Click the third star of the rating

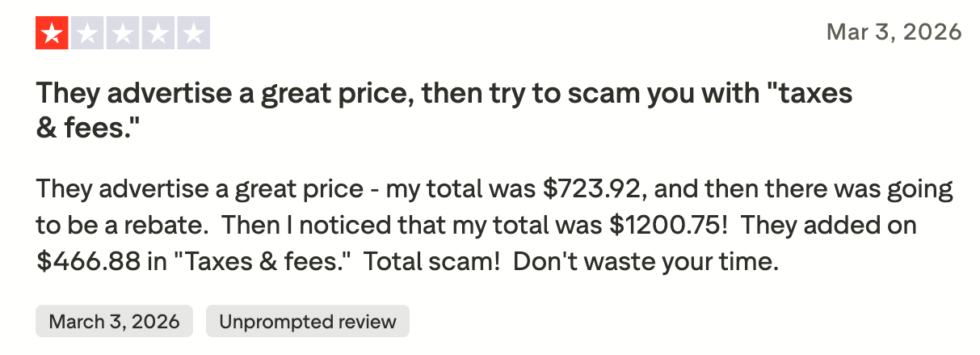click(122, 33)
